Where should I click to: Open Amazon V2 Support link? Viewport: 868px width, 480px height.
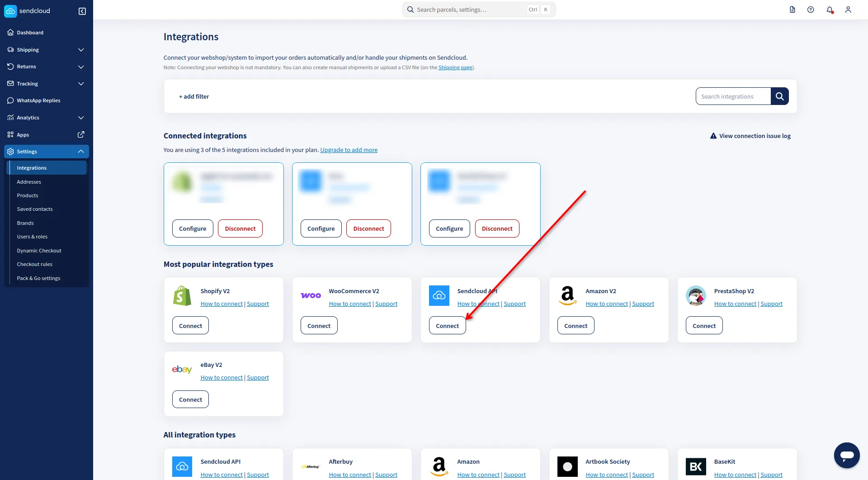coord(643,304)
